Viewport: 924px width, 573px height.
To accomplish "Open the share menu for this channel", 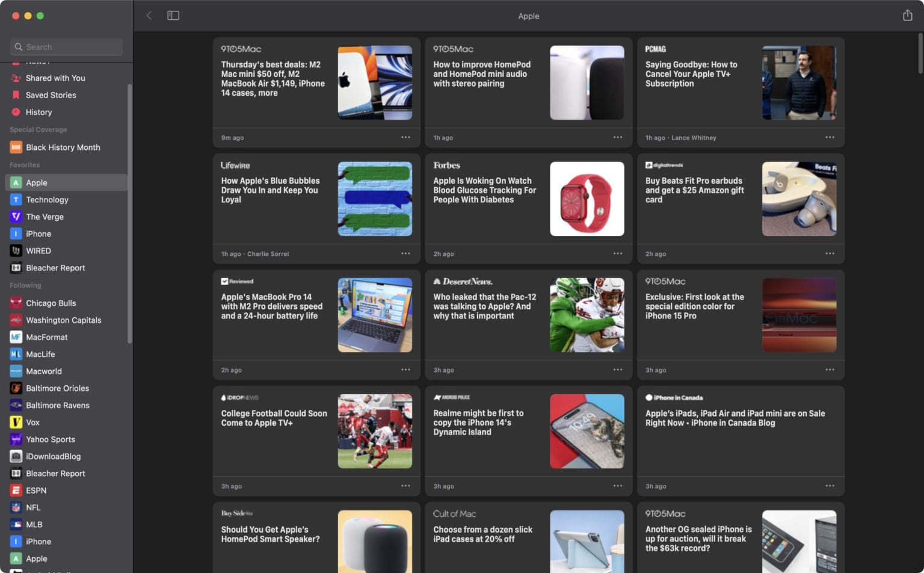I will 907,15.
